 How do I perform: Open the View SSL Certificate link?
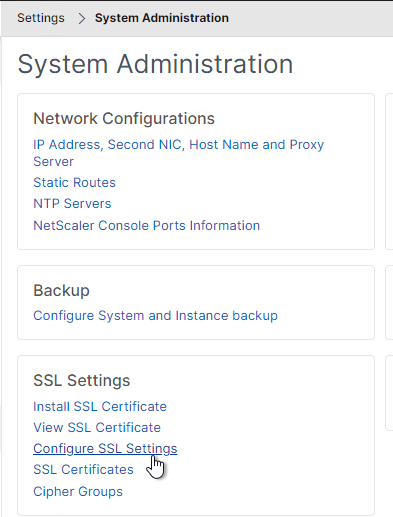(x=97, y=428)
